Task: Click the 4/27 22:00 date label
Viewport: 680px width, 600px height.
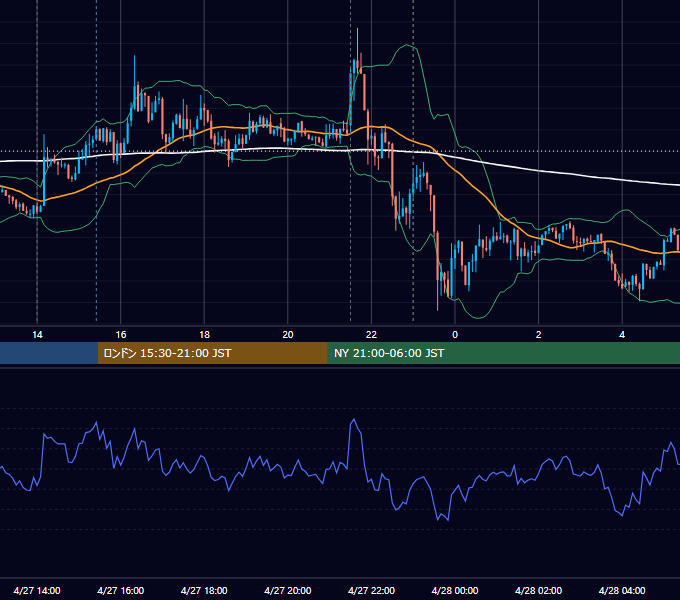Action: point(371,590)
